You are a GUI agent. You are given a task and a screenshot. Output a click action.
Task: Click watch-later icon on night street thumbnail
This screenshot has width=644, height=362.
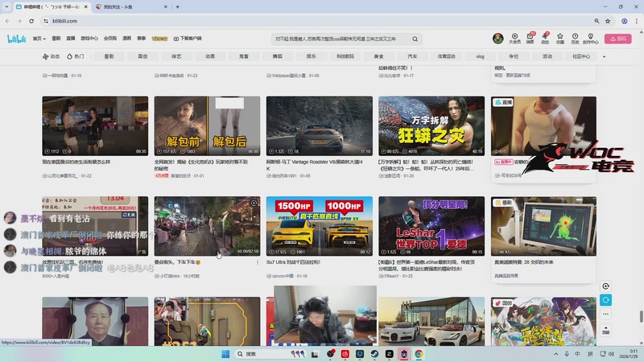254,203
